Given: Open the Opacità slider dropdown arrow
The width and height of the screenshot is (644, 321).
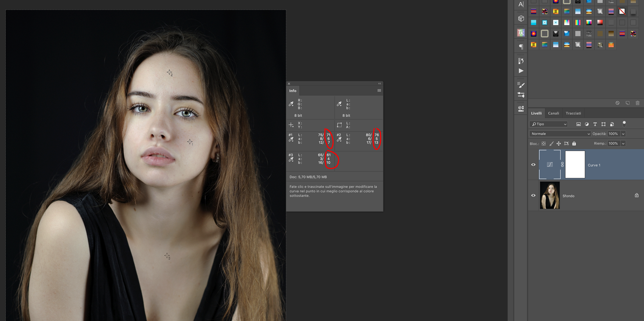Looking at the screenshot, I should click(x=623, y=134).
